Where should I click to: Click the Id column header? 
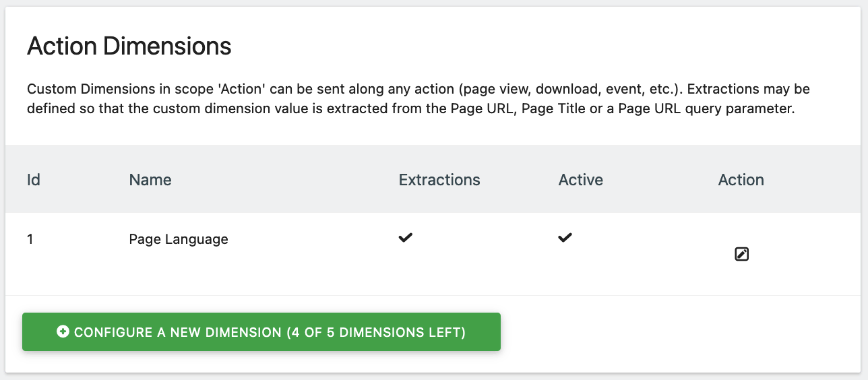33,180
